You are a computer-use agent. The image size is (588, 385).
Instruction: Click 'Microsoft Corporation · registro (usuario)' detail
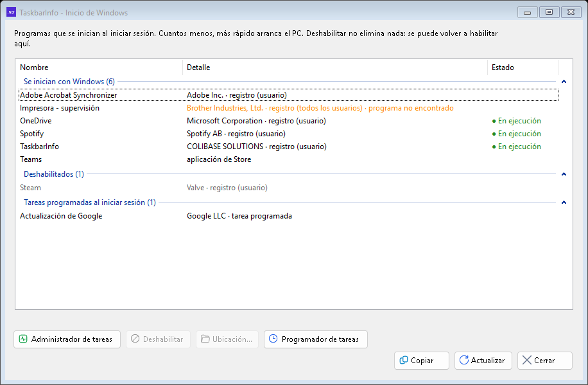click(257, 121)
